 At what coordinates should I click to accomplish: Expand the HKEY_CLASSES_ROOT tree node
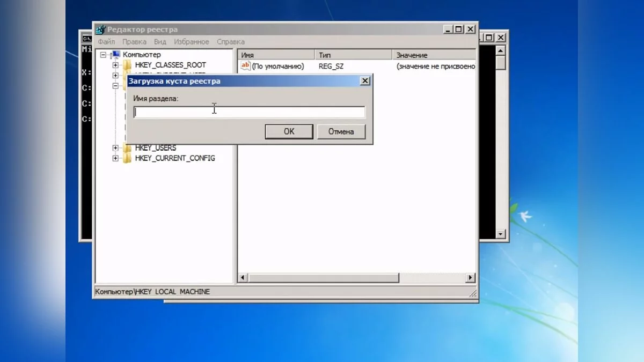click(x=115, y=65)
